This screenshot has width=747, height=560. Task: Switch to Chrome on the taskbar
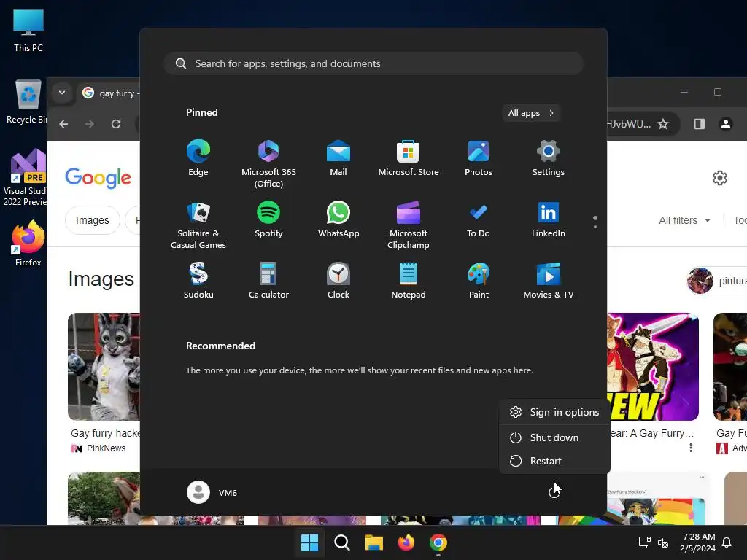(x=438, y=542)
